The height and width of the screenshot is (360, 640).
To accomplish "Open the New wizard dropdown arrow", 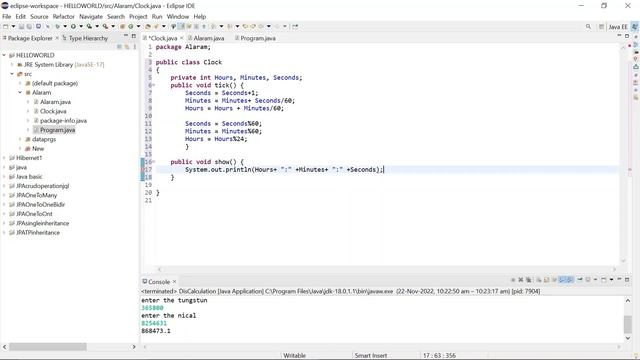I will pos(13,27).
